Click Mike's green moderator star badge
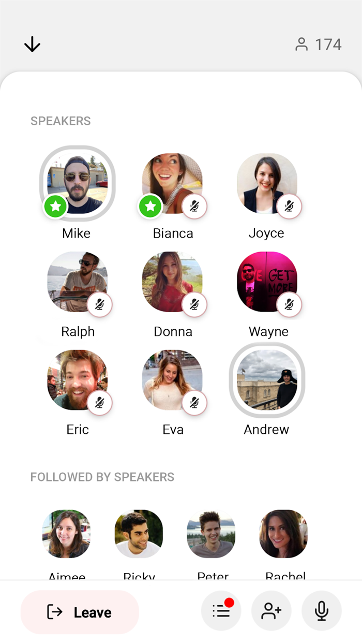 (x=56, y=207)
